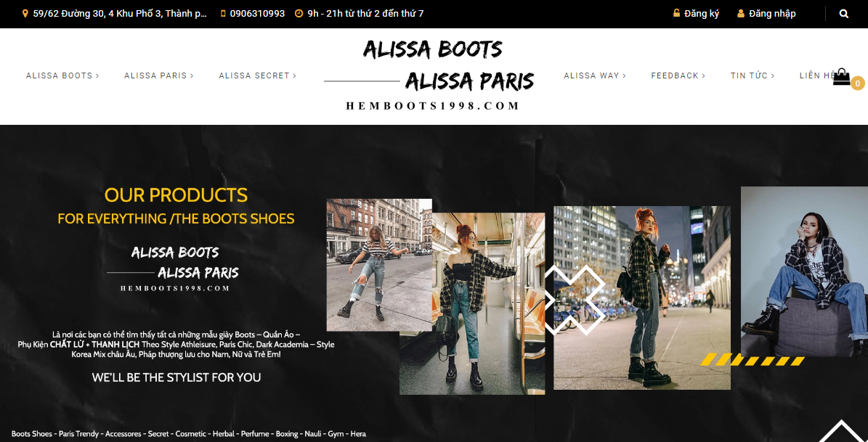The height and width of the screenshot is (442, 868).
Task: Click the search magnifier icon
Action: pos(843,14)
